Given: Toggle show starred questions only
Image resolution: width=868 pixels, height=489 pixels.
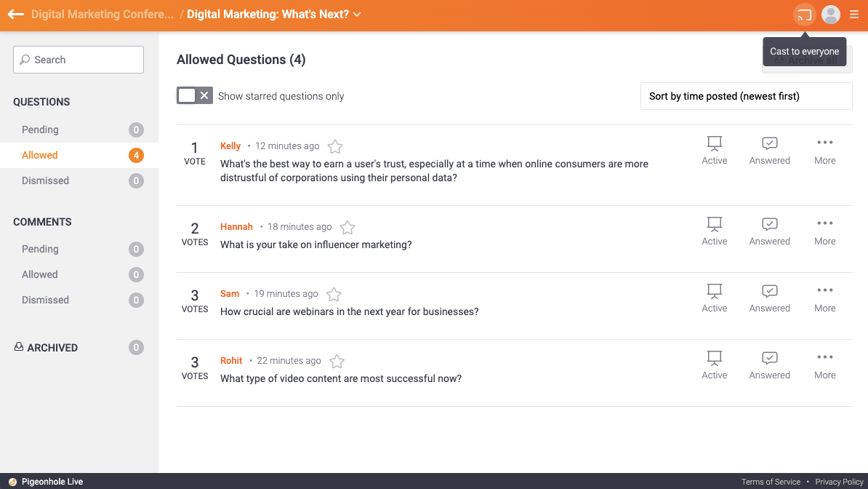Looking at the screenshot, I should [194, 96].
